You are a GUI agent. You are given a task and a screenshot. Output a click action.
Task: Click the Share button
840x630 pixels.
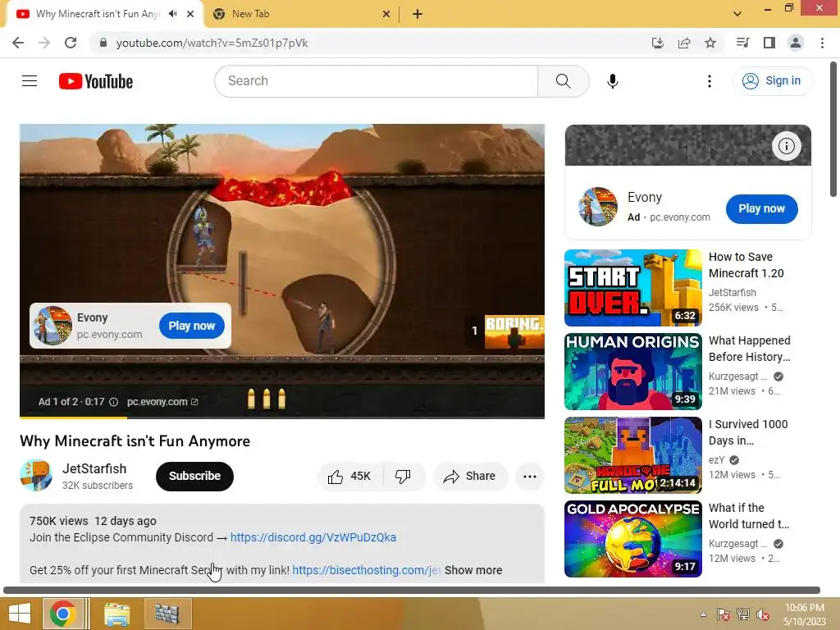[x=470, y=477]
